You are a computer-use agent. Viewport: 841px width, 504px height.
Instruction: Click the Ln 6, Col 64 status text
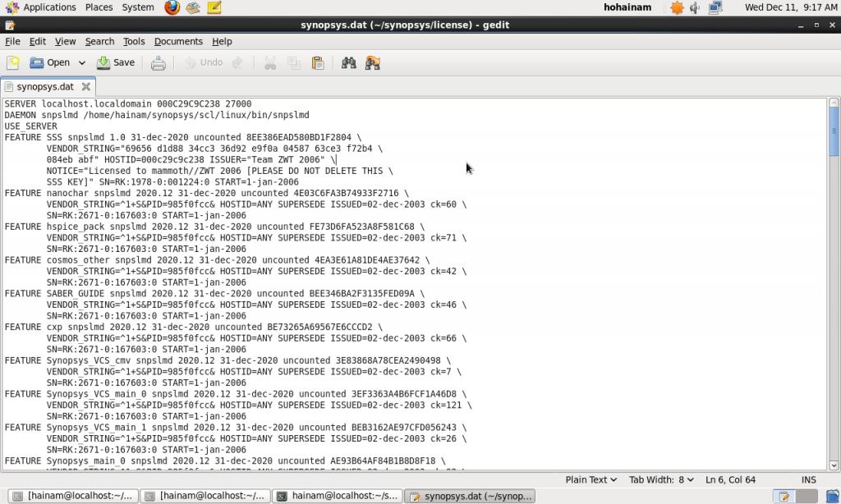[x=730, y=480]
